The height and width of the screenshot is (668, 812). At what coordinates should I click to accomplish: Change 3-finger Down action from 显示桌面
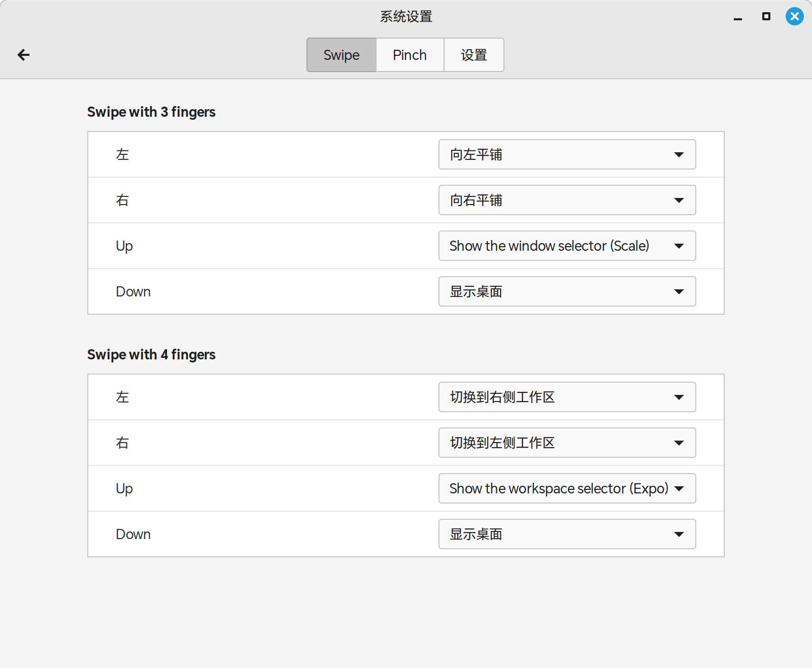pos(567,291)
